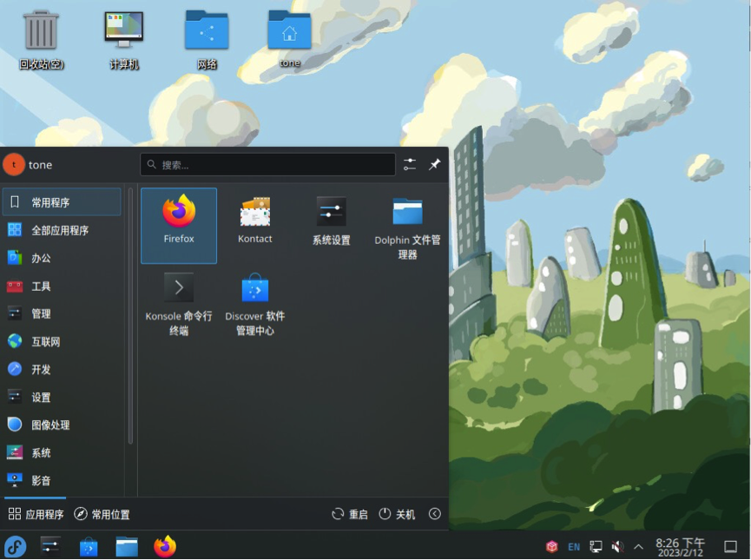Click the category list scrollbar
751x560 pixels.
(130, 316)
